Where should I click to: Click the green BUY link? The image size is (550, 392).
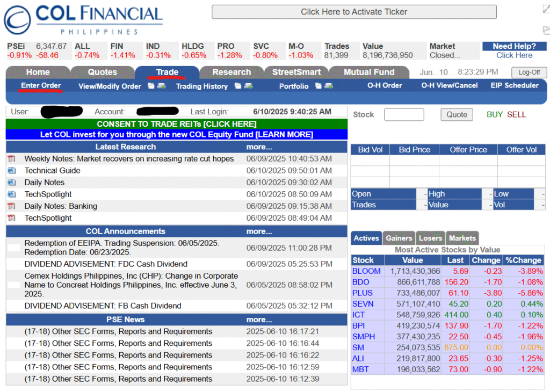coord(495,115)
